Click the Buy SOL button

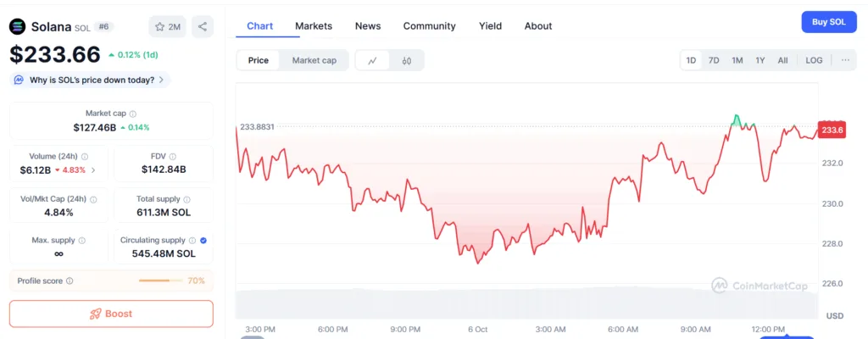click(828, 22)
